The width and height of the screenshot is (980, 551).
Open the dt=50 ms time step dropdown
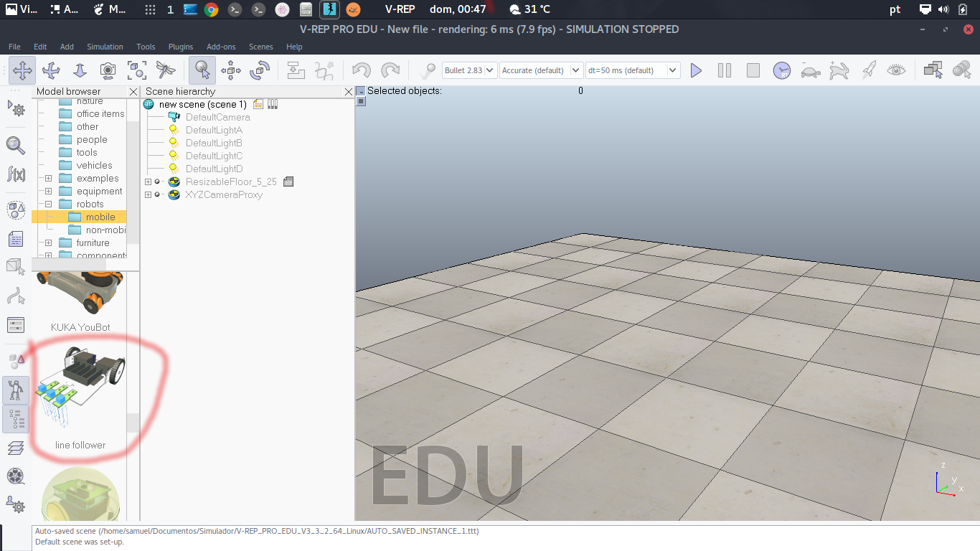(x=632, y=70)
